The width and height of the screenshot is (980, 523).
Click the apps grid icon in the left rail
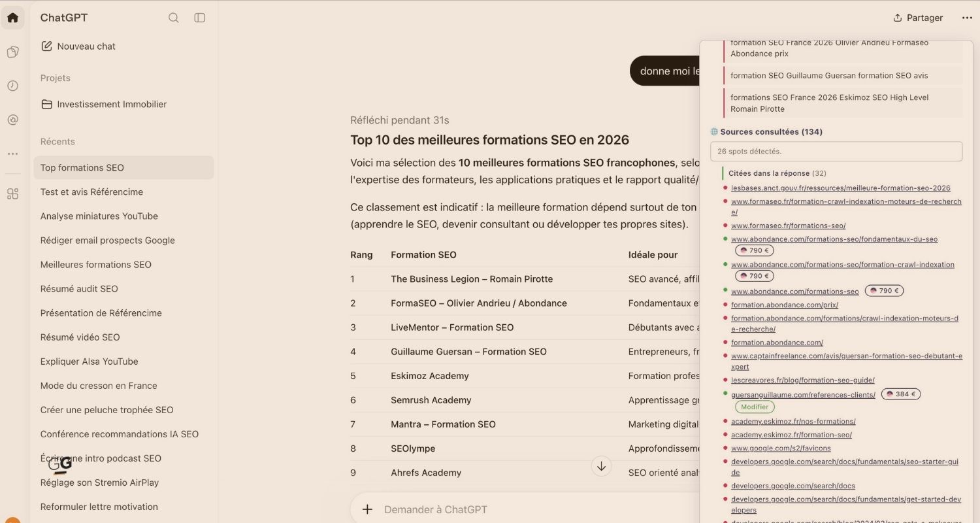(12, 194)
